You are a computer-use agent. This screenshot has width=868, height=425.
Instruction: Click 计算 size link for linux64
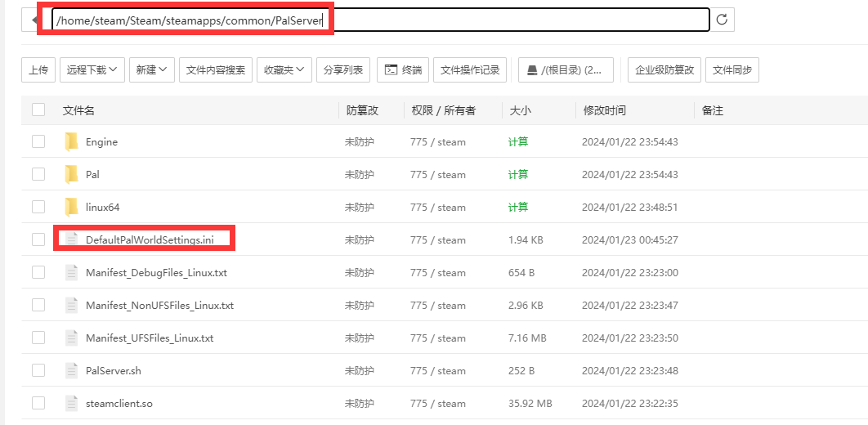[518, 207]
